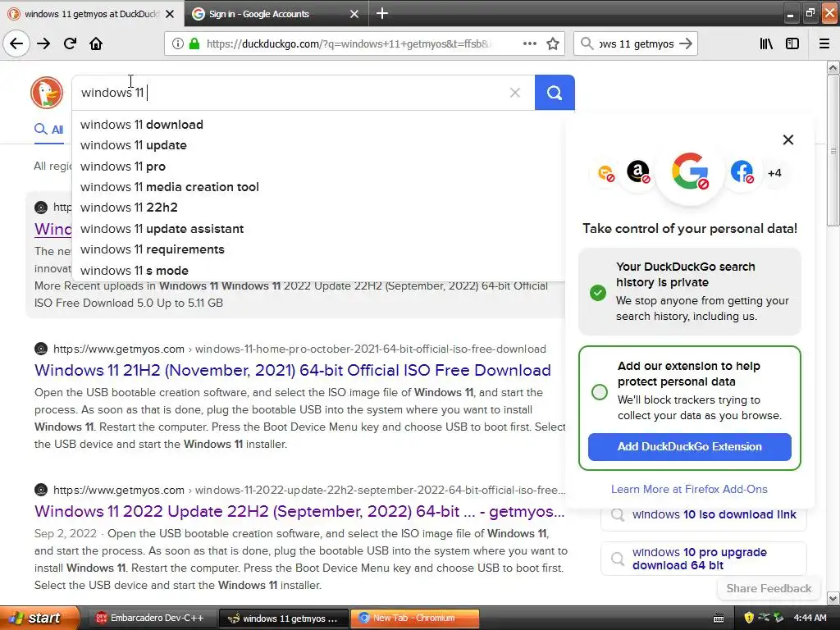Go forward to the next page
840x630 pixels.
click(43, 43)
